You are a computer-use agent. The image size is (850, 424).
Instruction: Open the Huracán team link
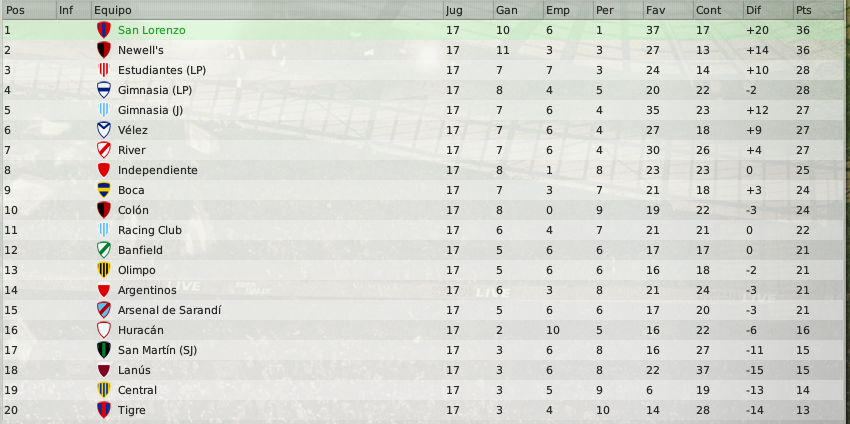tap(141, 330)
